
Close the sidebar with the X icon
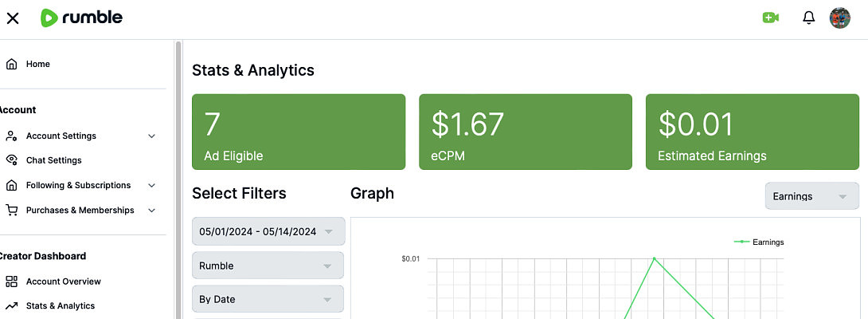[13, 18]
